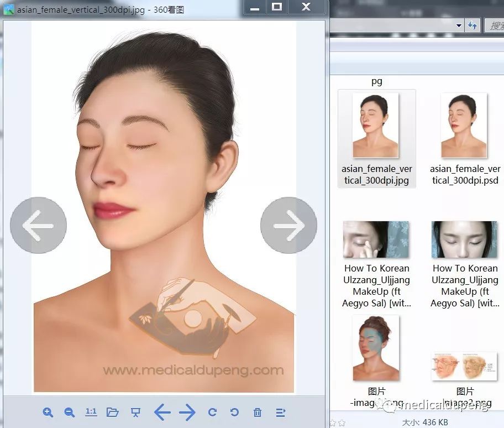Delete the current image using the trash icon
This screenshot has height=428, width=504.
click(257, 412)
